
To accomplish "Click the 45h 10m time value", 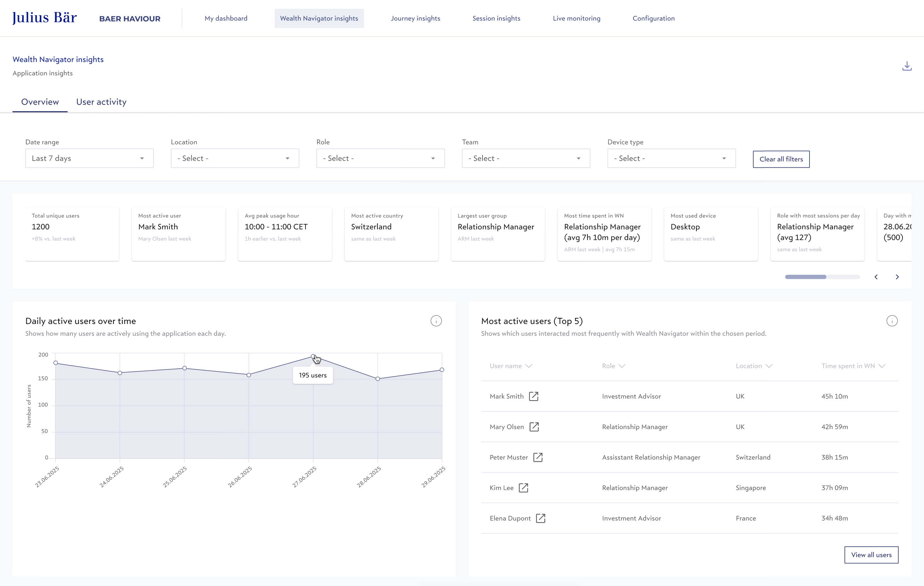I will pos(835,396).
